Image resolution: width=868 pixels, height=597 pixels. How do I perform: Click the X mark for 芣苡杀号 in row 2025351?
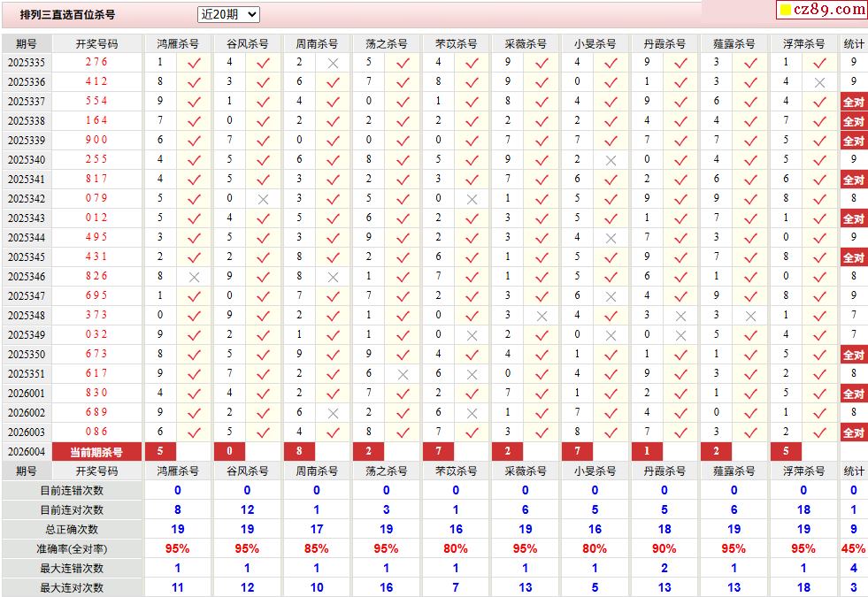pos(472,375)
